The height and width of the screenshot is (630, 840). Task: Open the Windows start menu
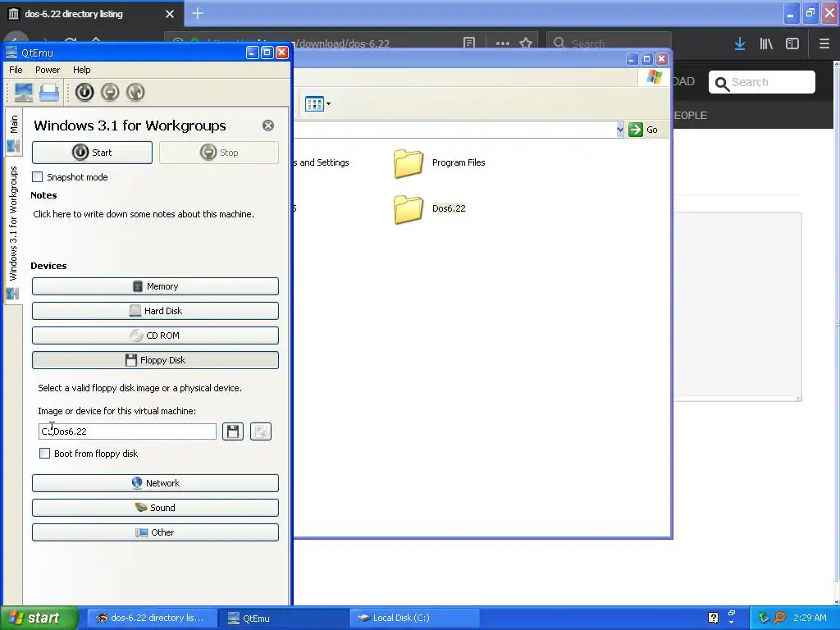click(x=39, y=618)
